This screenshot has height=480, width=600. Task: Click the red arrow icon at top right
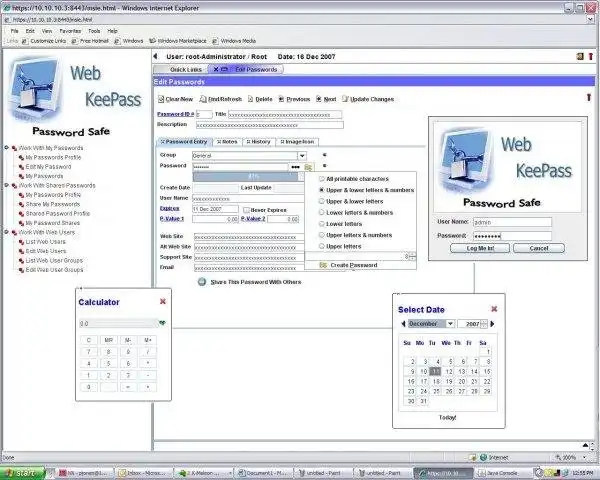590,56
